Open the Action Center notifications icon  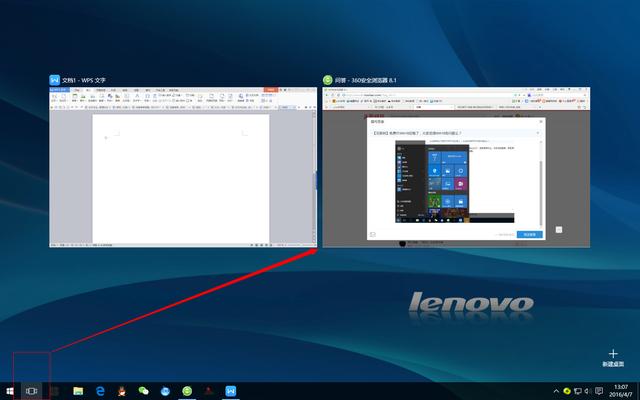click(599, 391)
